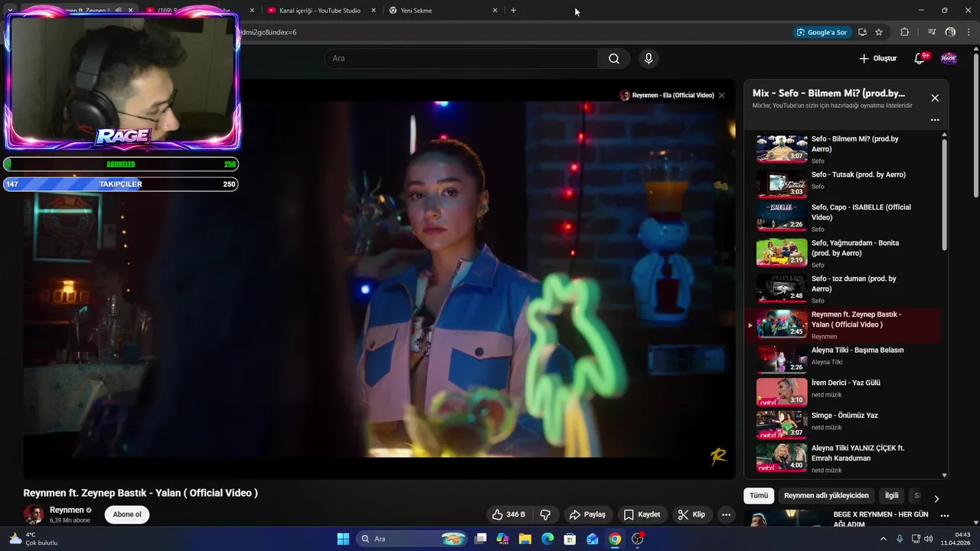Open Outlook mail from taskbar

tap(592, 539)
